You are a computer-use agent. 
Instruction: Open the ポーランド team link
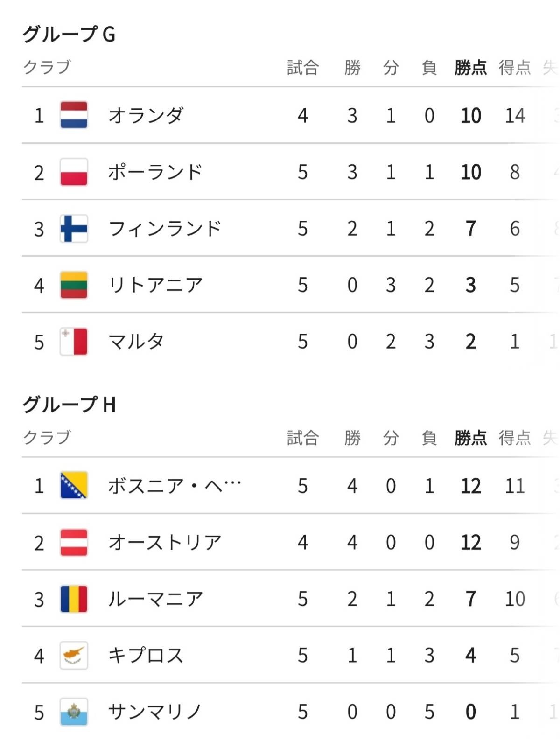(155, 172)
